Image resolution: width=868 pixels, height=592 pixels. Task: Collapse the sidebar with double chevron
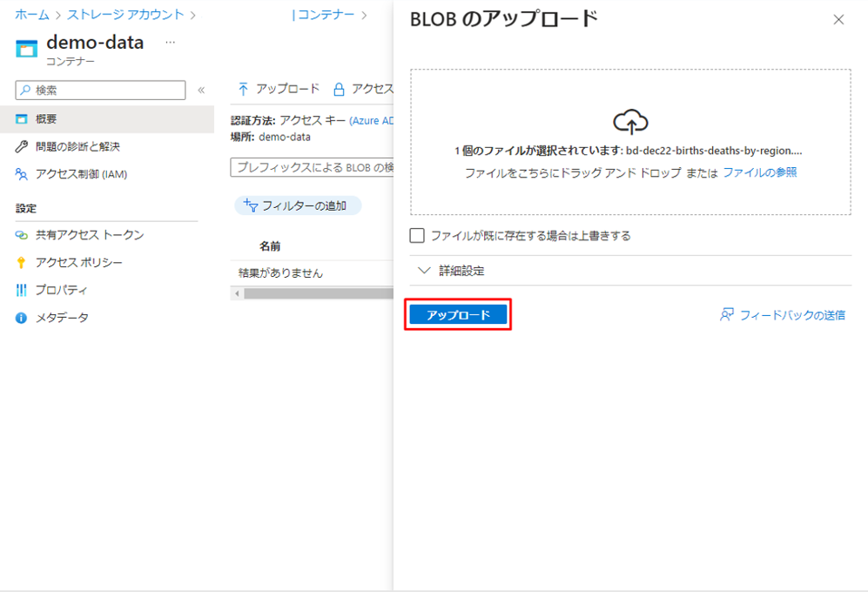201,91
